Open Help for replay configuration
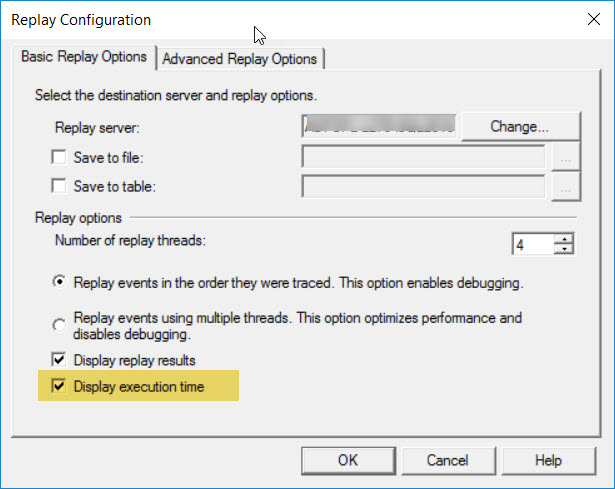 point(547,461)
